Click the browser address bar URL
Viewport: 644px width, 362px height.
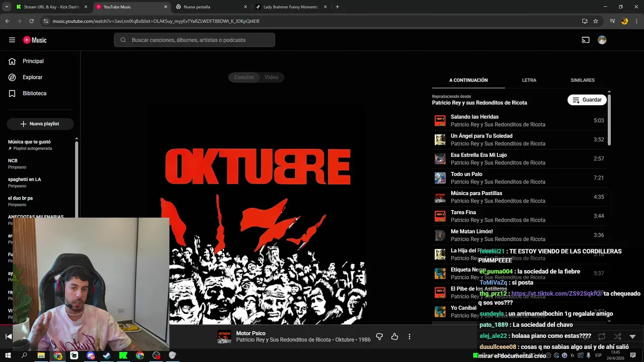pyautogui.click(x=156, y=21)
